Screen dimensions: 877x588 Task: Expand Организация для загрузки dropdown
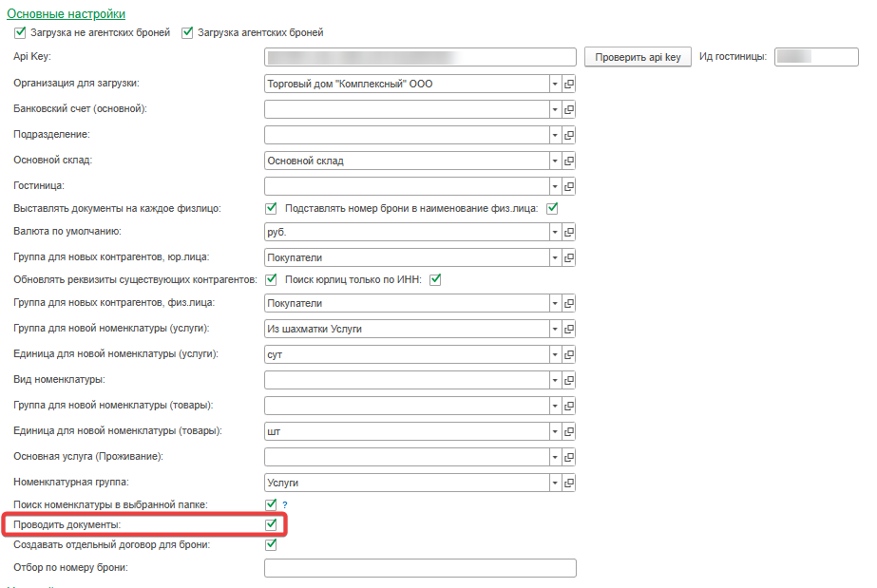(555, 84)
